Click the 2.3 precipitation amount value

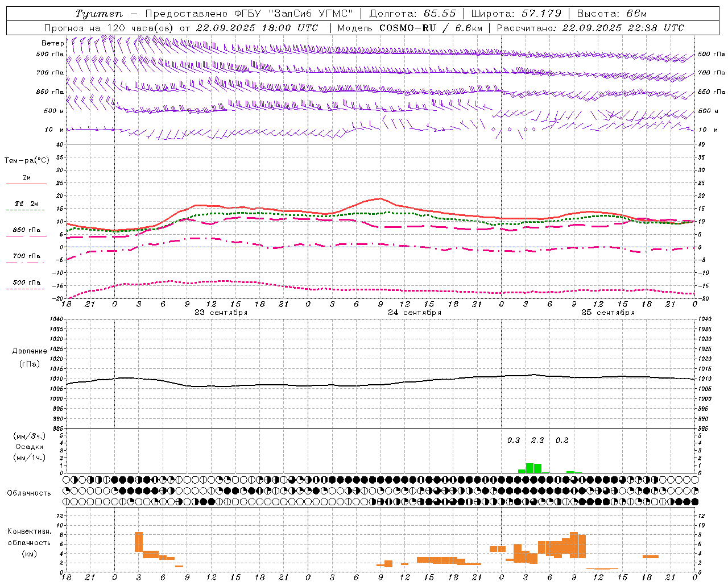coord(537,440)
